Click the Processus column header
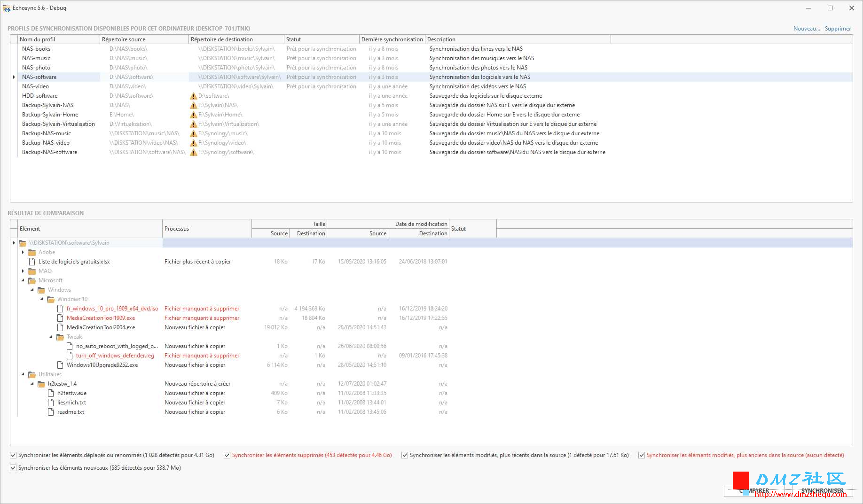This screenshot has height=504, width=863. coord(207,229)
